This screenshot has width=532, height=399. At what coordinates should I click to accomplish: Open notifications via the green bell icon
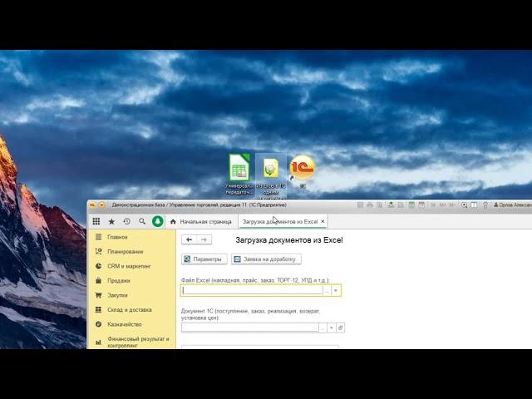coord(158,221)
